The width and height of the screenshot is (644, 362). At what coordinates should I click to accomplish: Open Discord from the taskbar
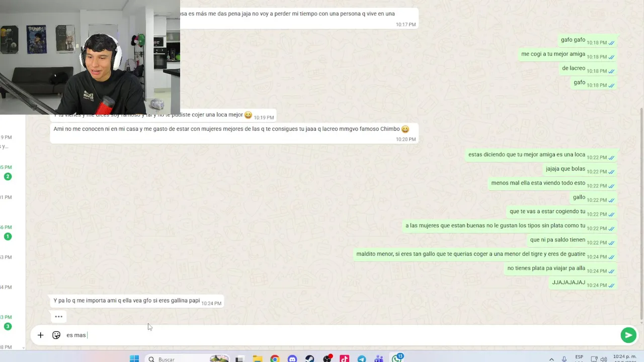292,359
